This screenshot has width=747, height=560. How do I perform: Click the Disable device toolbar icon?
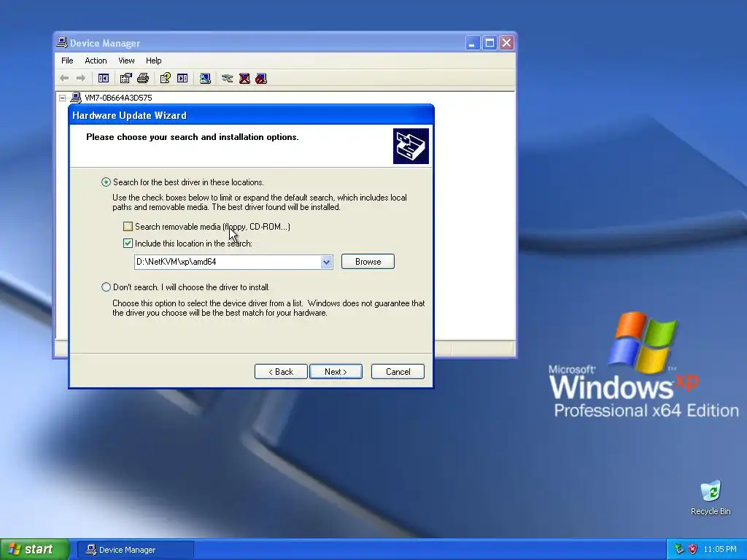[x=261, y=78]
